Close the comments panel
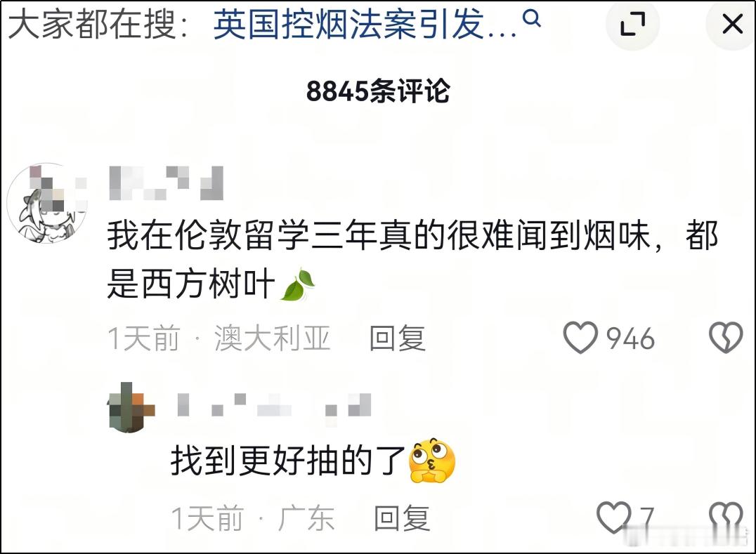Image resolution: width=756 pixels, height=554 pixels. 732,24
